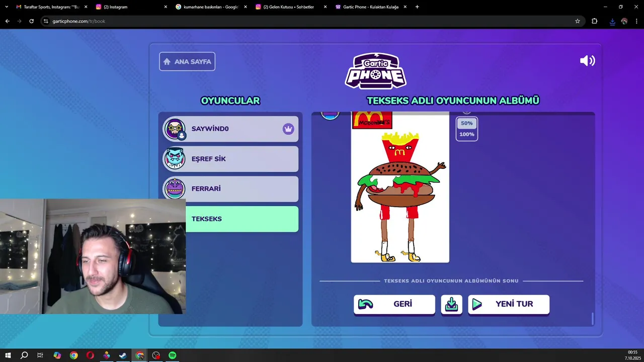Open a new browser tab
This screenshot has height=362, width=644.
pyautogui.click(x=417, y=7)
